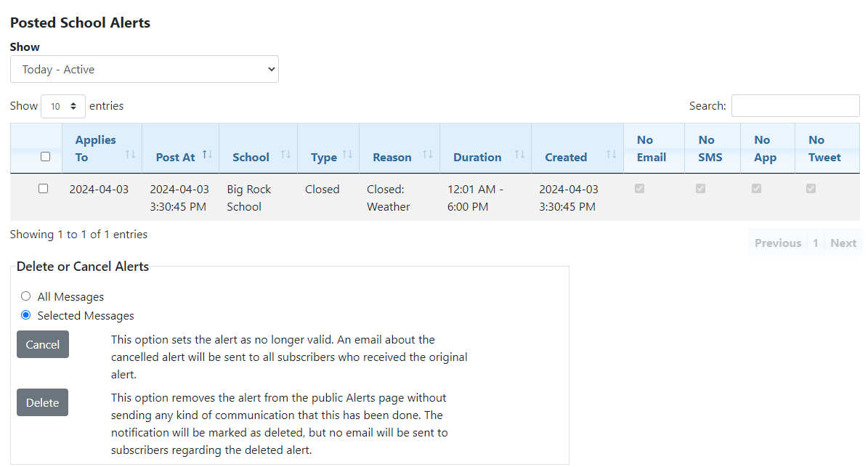Open the Today - Active show dropdown
This screenshot has height=467, width=868.
pyautogui.click(x=145, y=70)
